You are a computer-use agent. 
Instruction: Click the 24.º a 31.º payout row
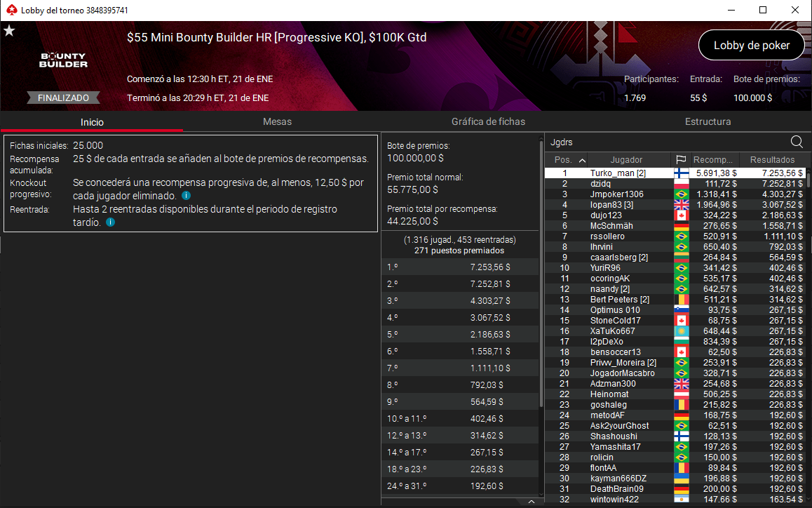[x=460, y=486]
